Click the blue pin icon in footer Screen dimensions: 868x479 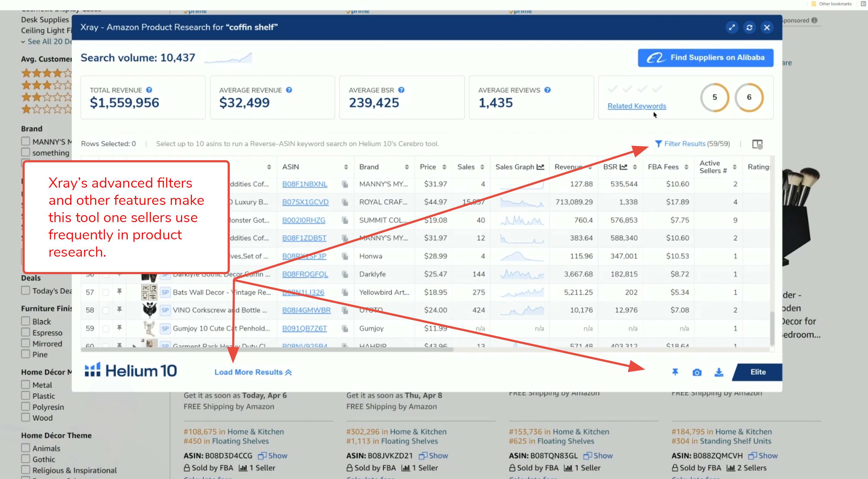(675, 372)
